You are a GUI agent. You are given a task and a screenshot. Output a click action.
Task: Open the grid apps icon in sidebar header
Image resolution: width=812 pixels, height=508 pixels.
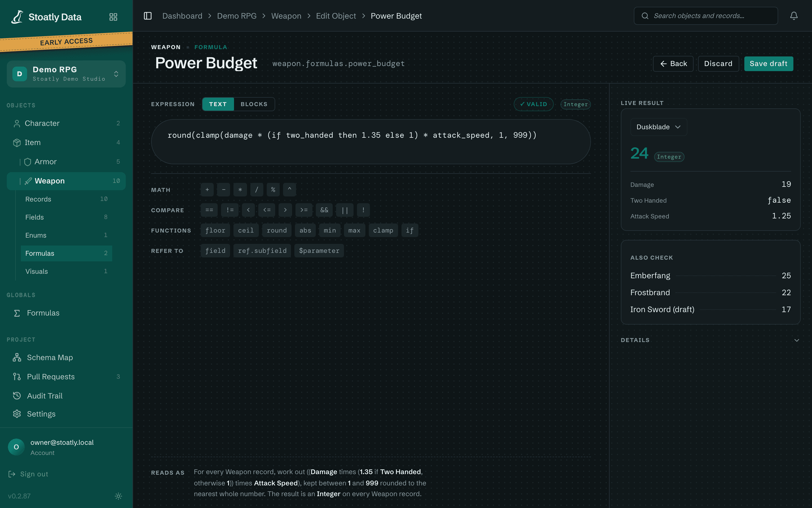point(113,17)
